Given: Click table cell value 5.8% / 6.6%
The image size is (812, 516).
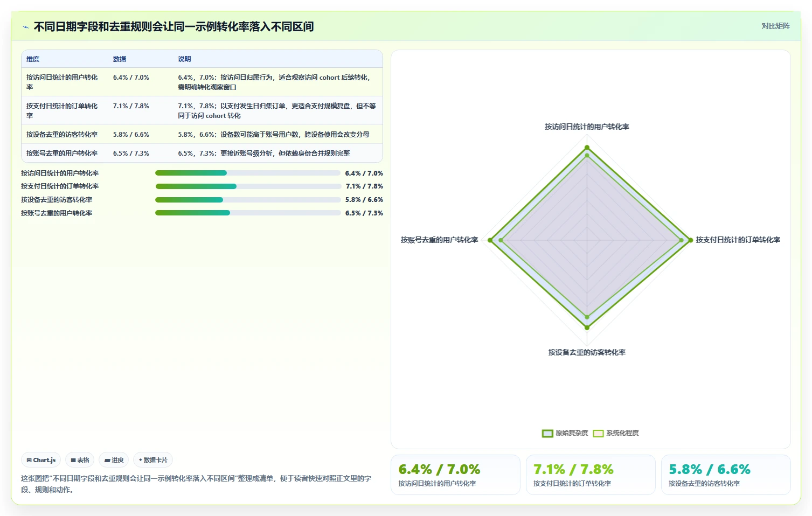Looking at the screenshot, I should click(131, 135).
